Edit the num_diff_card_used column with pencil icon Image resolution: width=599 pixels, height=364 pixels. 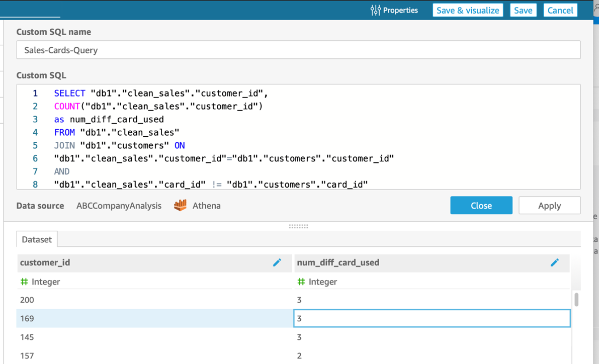[x=554, y=262]
